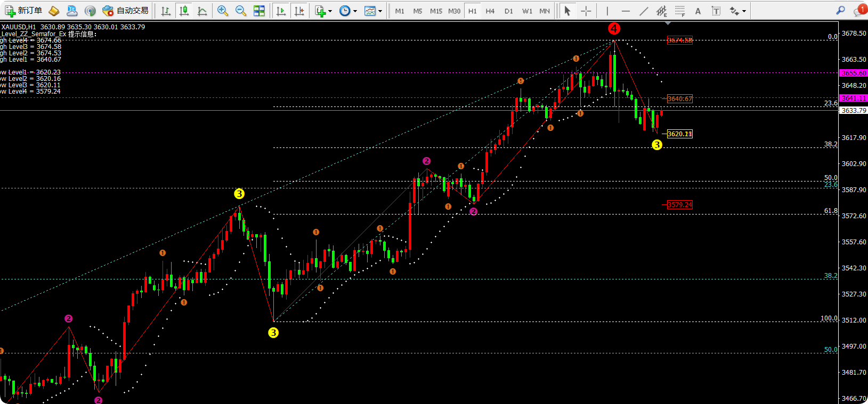This screenshot has width=868, height=404.
Task: Select the H4 timeframe
Action: (x=490, y=11)
